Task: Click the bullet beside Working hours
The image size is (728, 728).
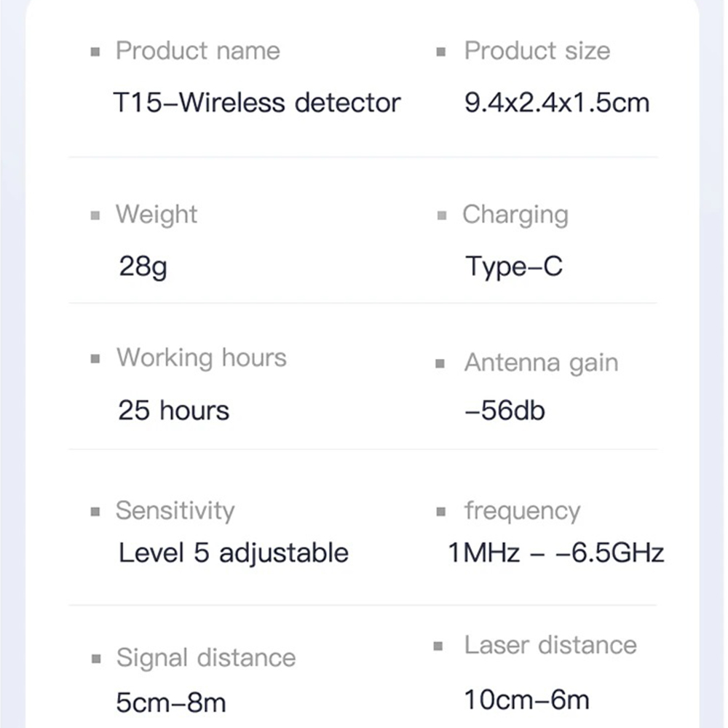Action: [x=95, y=359]
